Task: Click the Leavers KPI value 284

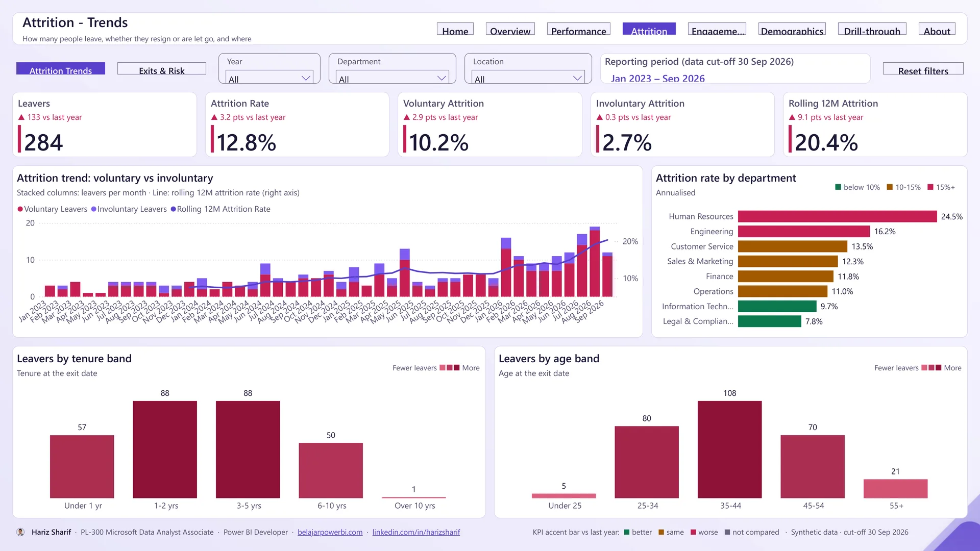Action: [x=43, y=142]
